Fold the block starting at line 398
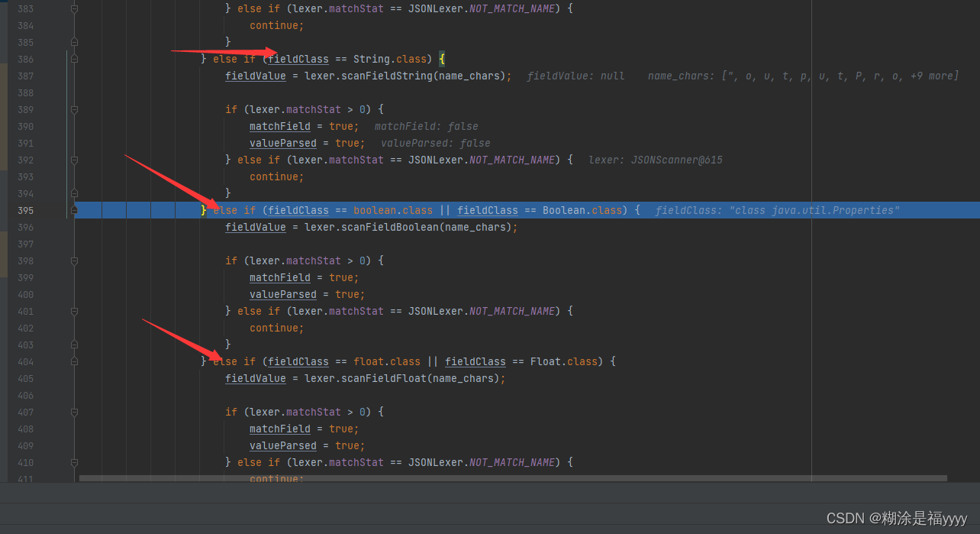The image size is (980, 534). click(74, 261)
